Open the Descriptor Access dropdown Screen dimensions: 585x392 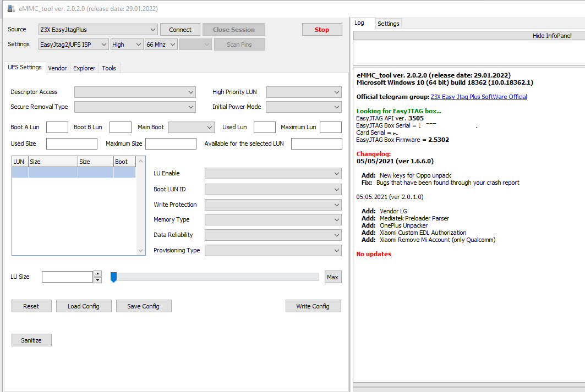(135, 92)
